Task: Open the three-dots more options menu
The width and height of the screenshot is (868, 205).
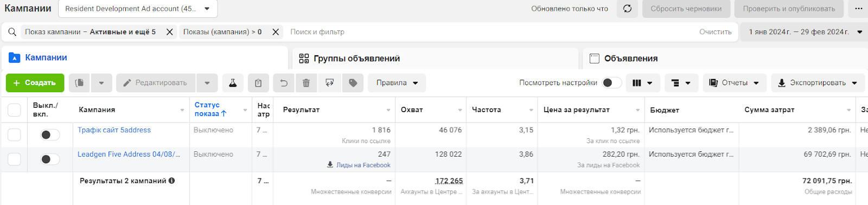Action: [858, 9]
